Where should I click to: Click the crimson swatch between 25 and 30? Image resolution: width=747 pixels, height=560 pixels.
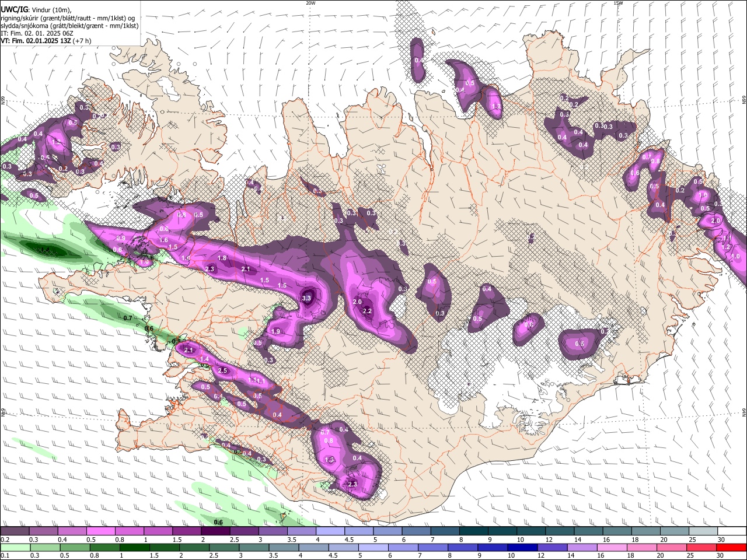click(701, 547)
